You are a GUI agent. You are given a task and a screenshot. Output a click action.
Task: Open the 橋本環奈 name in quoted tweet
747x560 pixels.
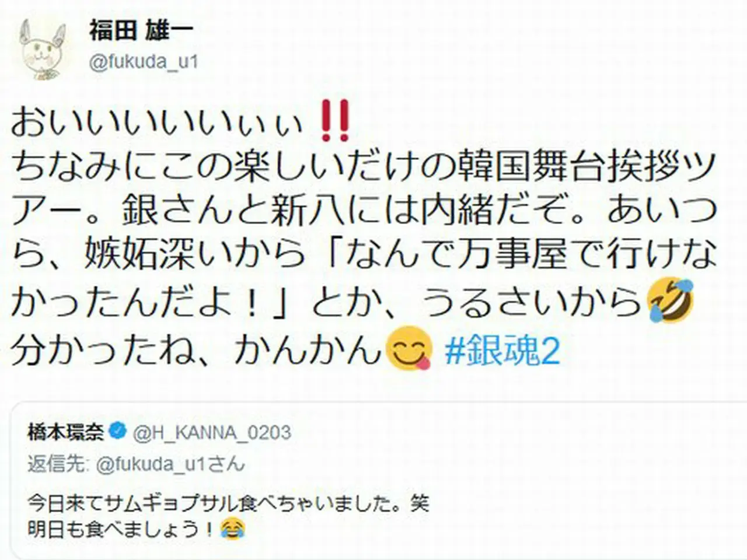66,432
